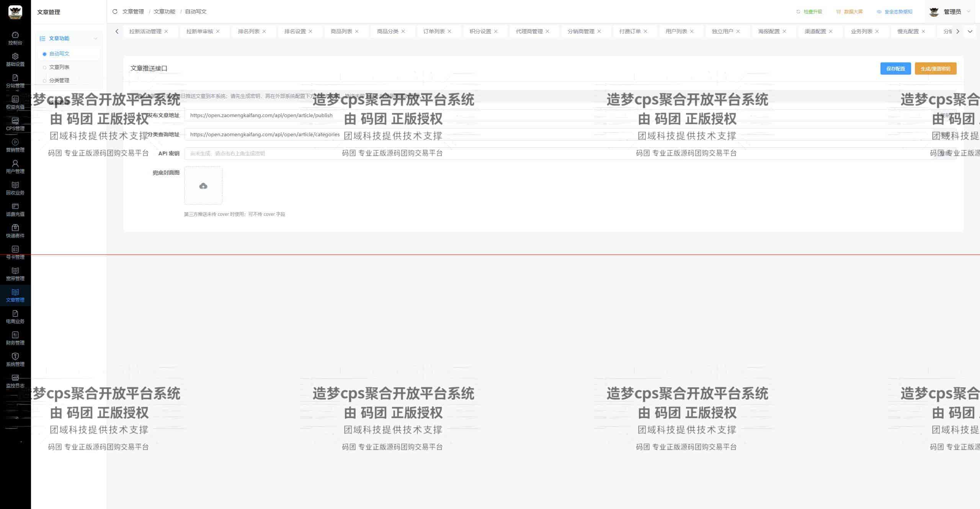Click the administrator avatar image

pyautogui.click(x=934, y=12)
